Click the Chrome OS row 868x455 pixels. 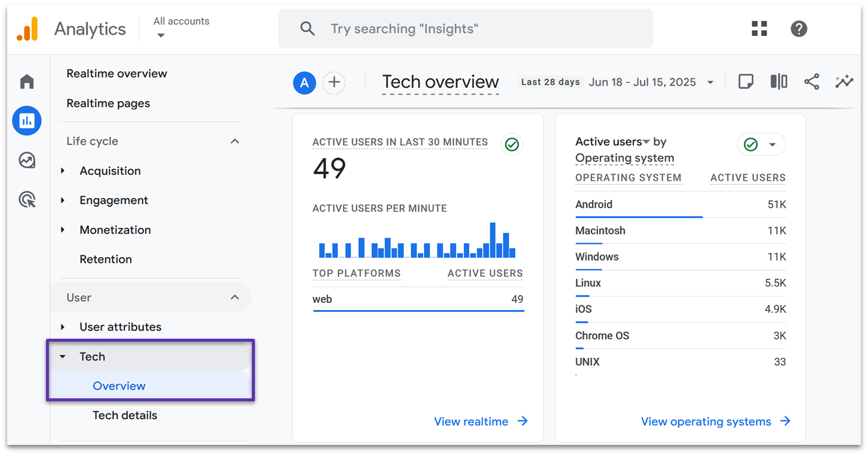(681, 336)
